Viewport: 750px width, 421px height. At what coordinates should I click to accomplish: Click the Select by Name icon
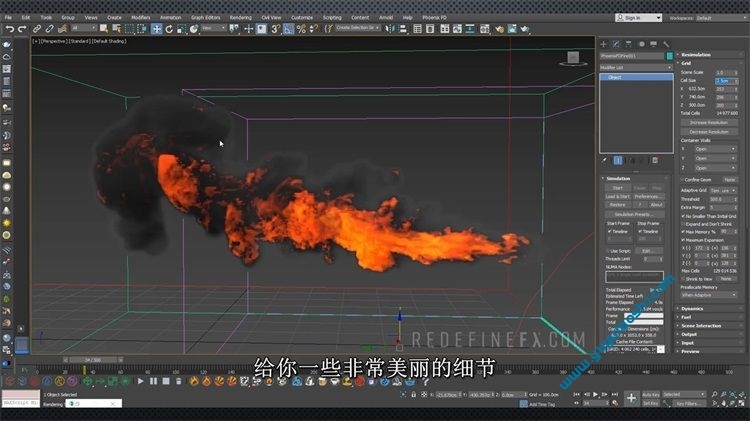point(116,29)
